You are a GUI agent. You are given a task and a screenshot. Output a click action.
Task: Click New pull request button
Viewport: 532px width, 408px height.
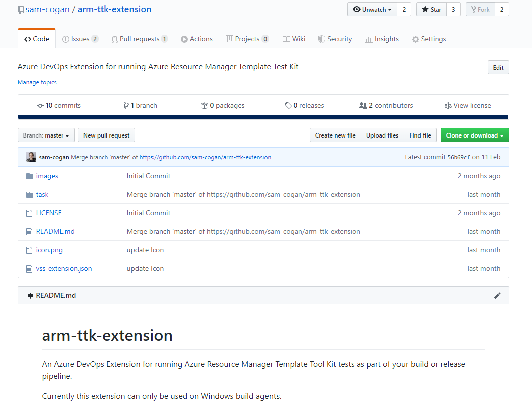106,135
